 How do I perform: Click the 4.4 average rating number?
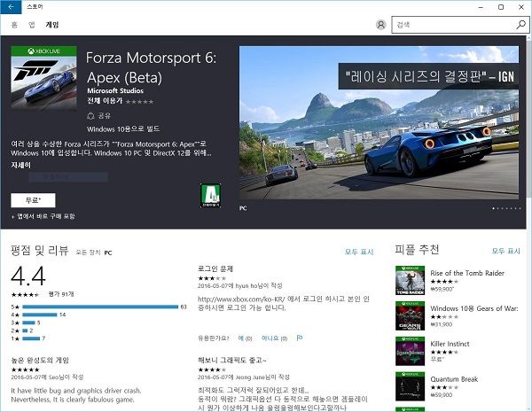[28, 276]
